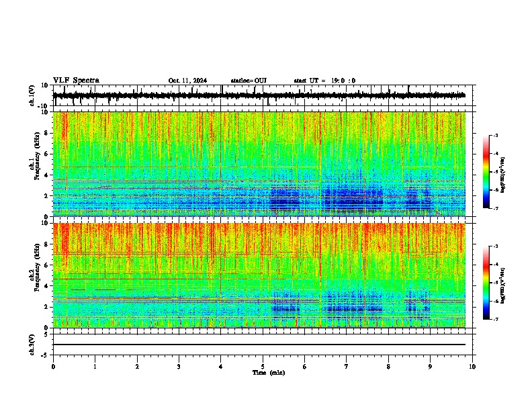This screenshot has height=411, width=532.
Task: Click the "4" kHz tick on ch.1 frequency axis
Action: 47,175
